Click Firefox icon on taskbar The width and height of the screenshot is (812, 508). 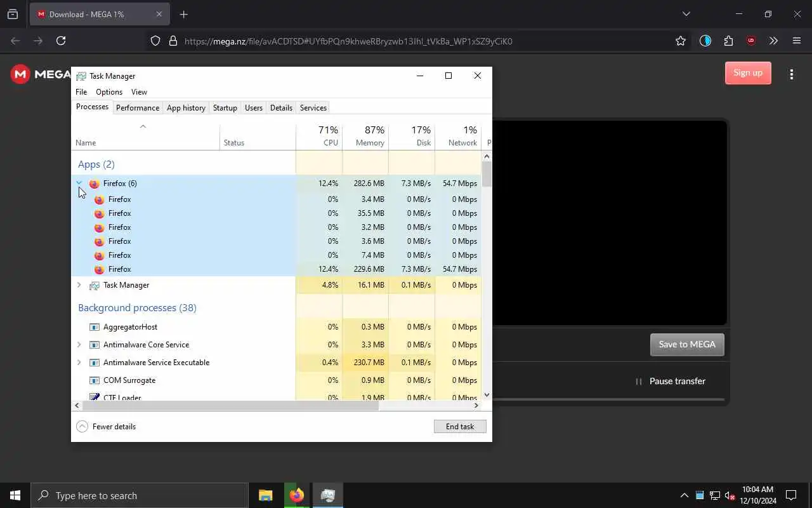pyautogui.click(x=296, y=495)
